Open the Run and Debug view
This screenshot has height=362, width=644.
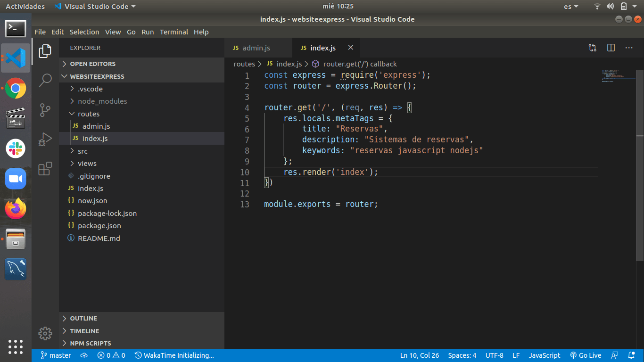pyautogui.click(x=45, y=140)
